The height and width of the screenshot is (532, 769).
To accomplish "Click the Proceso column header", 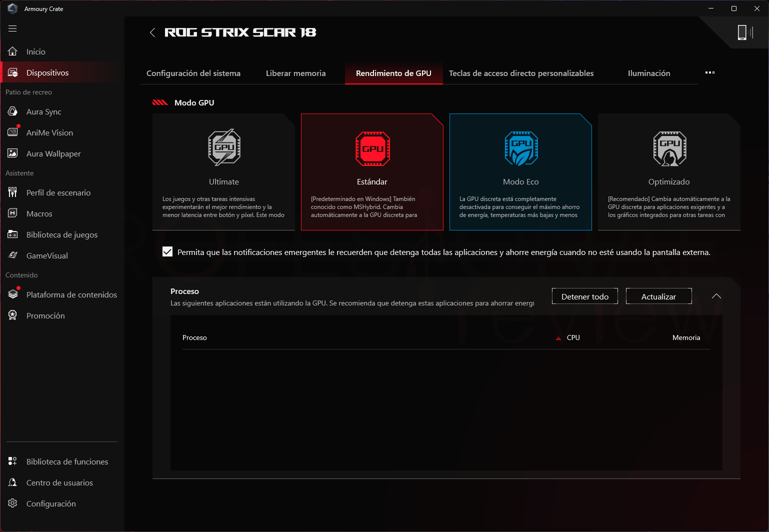I will point(194,337).
